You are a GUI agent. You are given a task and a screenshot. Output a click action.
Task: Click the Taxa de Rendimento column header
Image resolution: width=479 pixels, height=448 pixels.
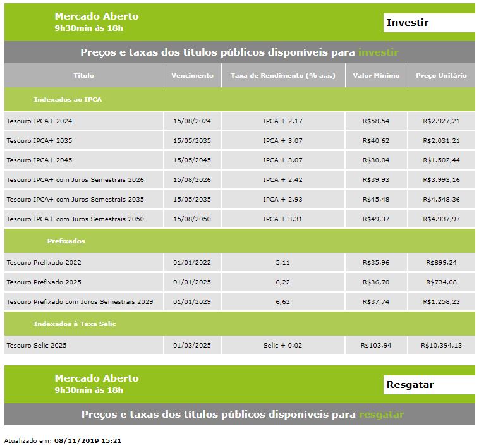282,76
